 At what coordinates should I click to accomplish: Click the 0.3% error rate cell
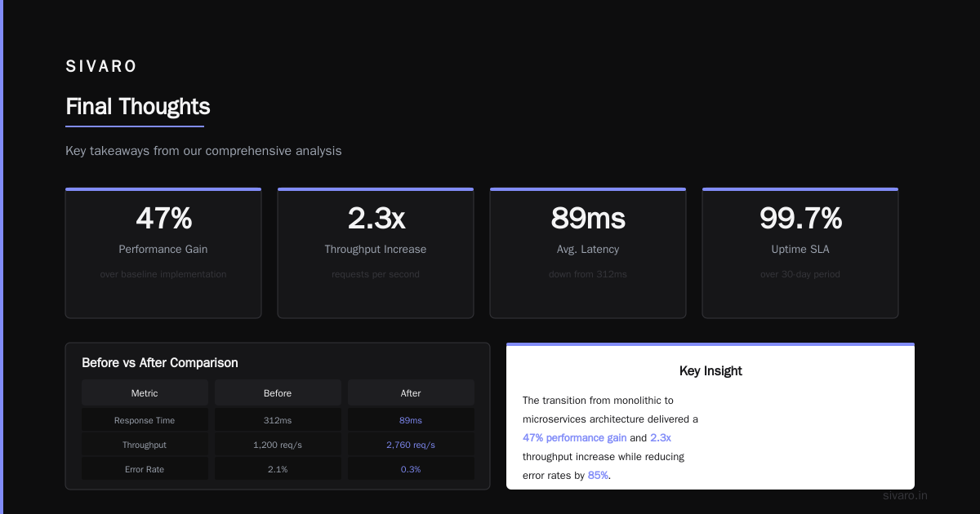pyautogui.click(x=411, y=469)
